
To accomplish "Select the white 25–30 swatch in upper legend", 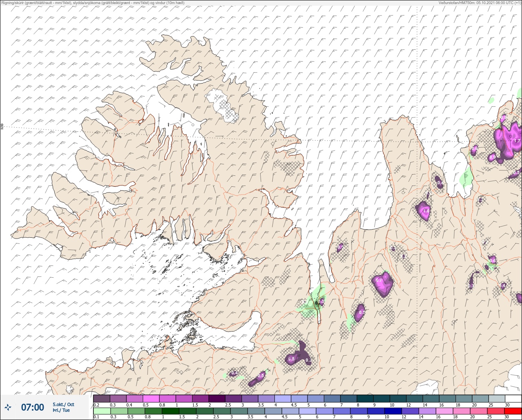I will 513,398.
